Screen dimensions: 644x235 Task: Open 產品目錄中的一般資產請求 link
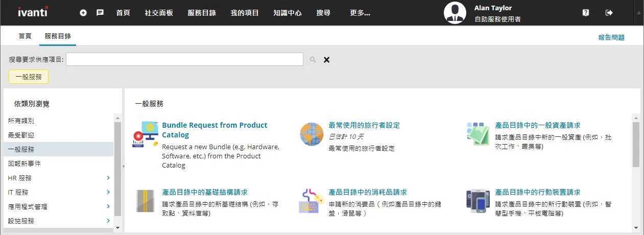(538, 125)
